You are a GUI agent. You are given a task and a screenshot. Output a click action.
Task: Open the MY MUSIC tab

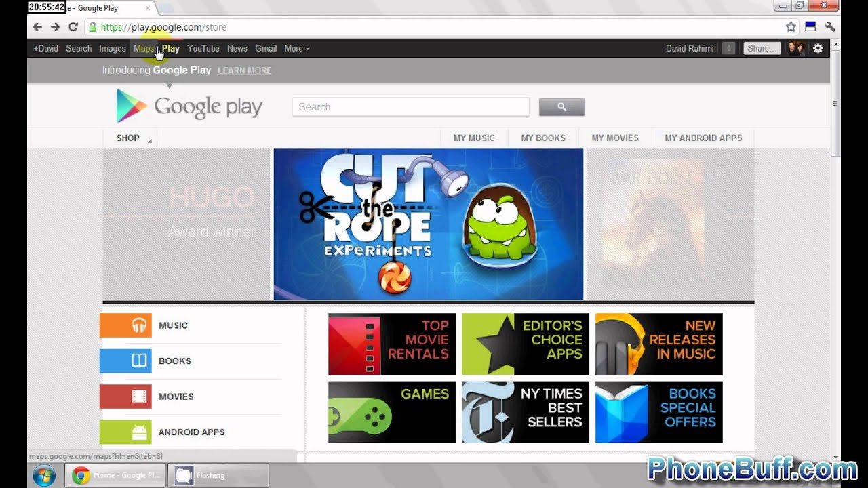click(474, 138)
